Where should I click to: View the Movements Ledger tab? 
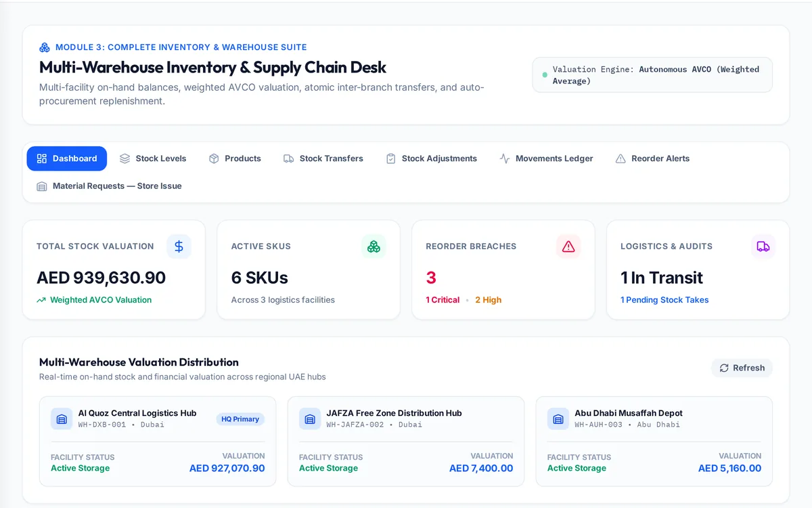pos(546,158)
